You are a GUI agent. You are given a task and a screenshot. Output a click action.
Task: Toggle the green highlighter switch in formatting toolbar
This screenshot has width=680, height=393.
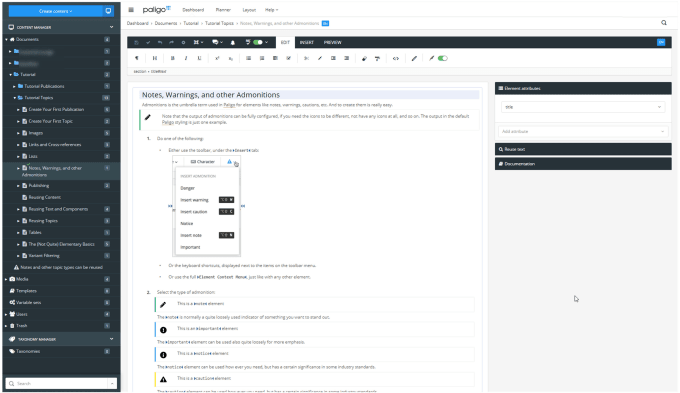coord(443,59)
